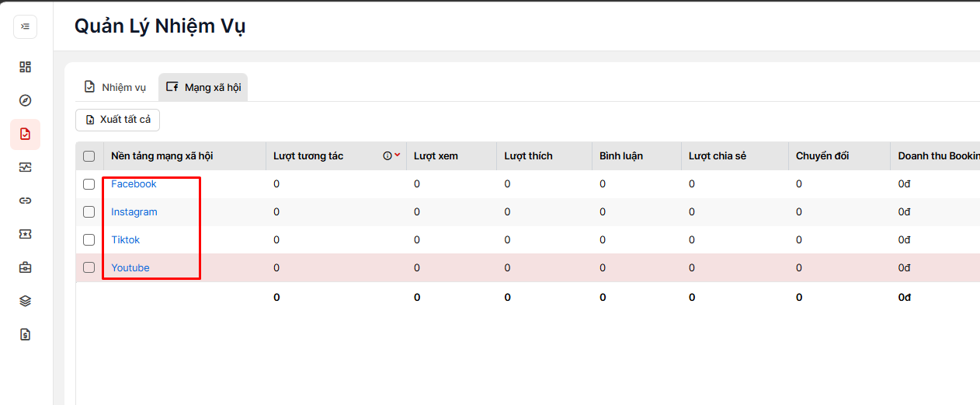The width and height of the screenshot is (980, 405).
Task: Click the chain link icon in sidebar
Action: pyautogui.click(x=25, y=201)
